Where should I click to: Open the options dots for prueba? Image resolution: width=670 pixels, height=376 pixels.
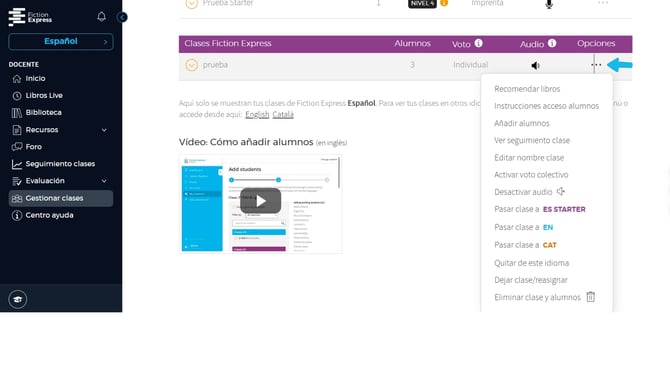(x=596, y=65)
